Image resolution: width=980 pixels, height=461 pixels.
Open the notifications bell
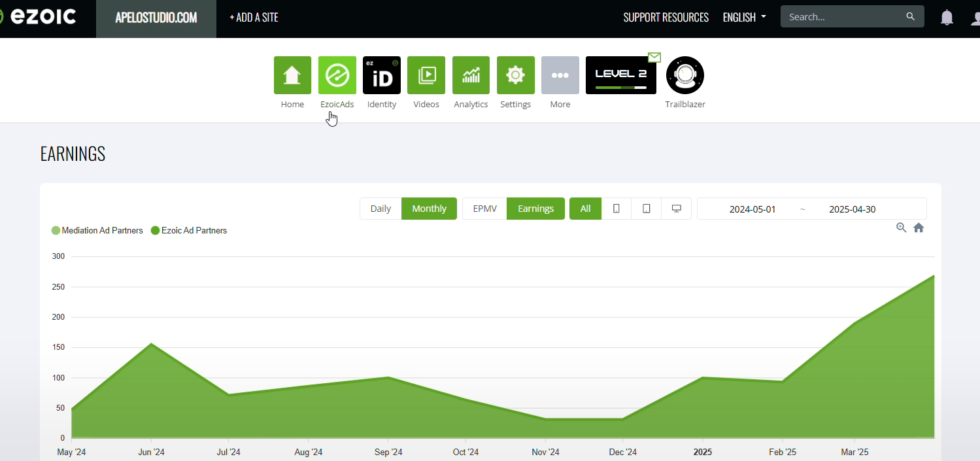[947, 18]
